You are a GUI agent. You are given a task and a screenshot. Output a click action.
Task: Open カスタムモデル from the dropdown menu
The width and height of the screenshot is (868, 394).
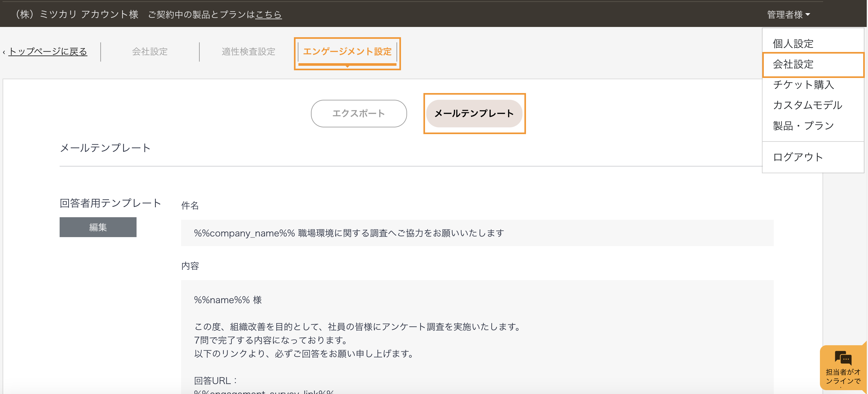tap(807, 105)
